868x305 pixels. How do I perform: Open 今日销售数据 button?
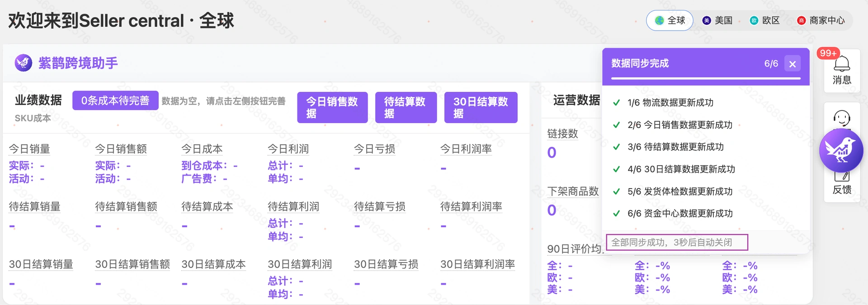[332, 107]
